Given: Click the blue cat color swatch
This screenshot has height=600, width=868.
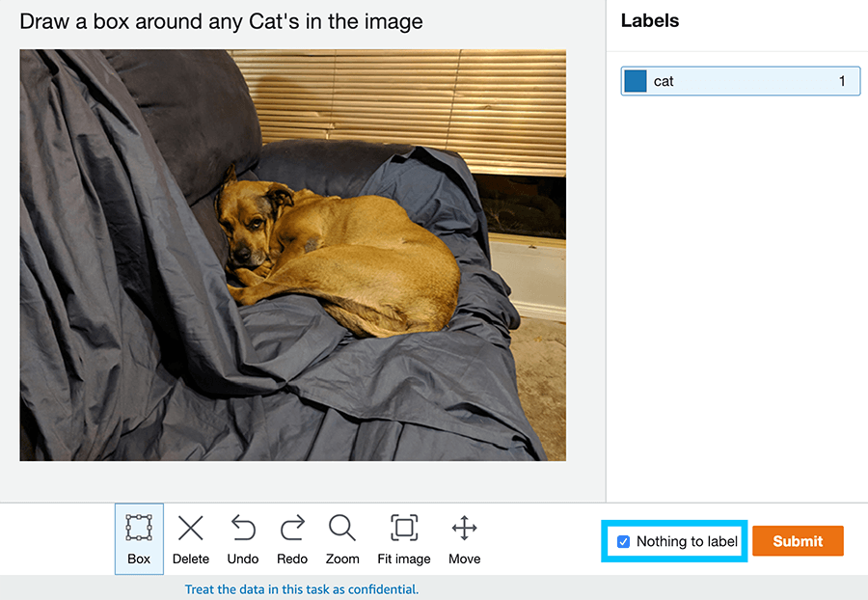Looking at the screenshot, I should point(636,81).
